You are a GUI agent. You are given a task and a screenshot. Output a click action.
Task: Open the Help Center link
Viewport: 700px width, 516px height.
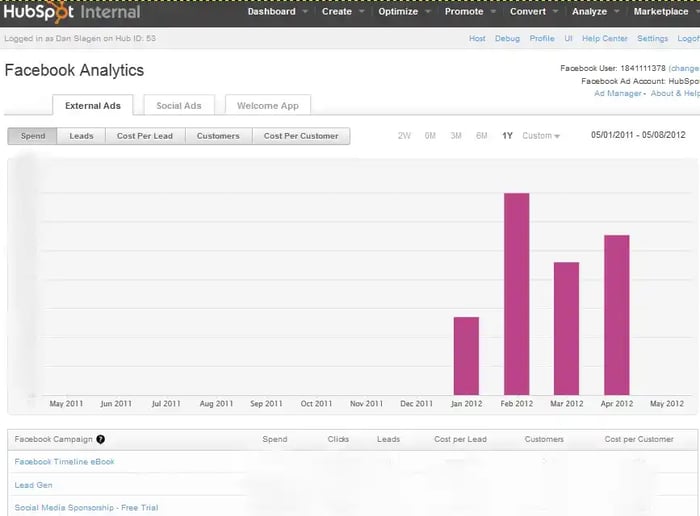click(x=605, y=39)
